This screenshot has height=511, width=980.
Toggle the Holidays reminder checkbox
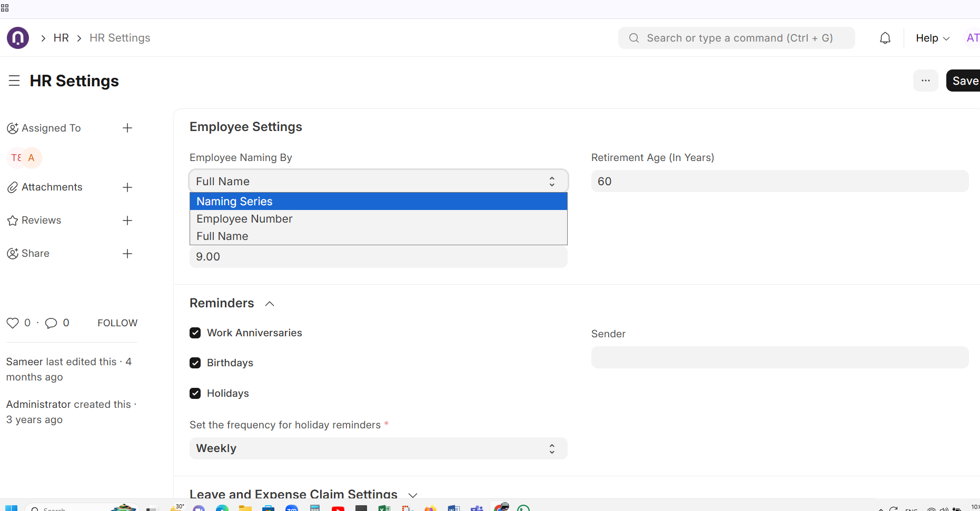coord(195,394)
